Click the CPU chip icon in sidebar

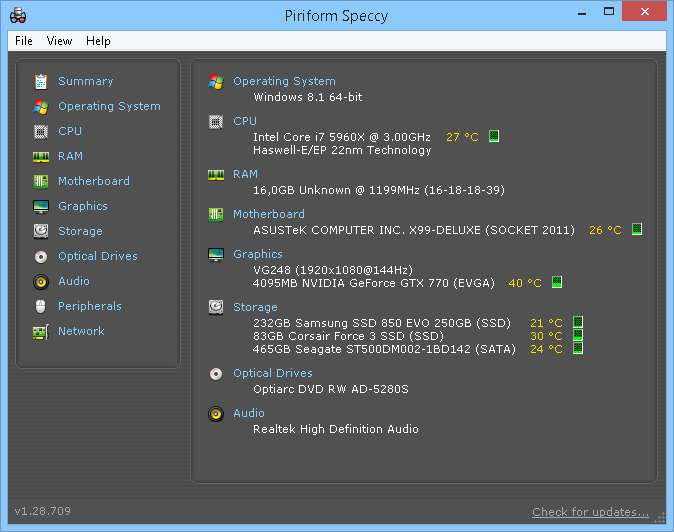(41, 131)
